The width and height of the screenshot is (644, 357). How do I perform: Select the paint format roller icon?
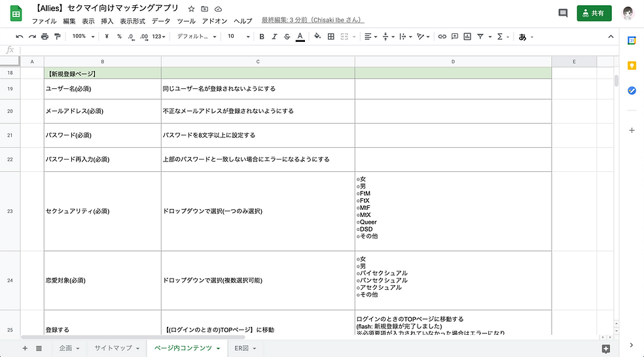coord(58,37)
